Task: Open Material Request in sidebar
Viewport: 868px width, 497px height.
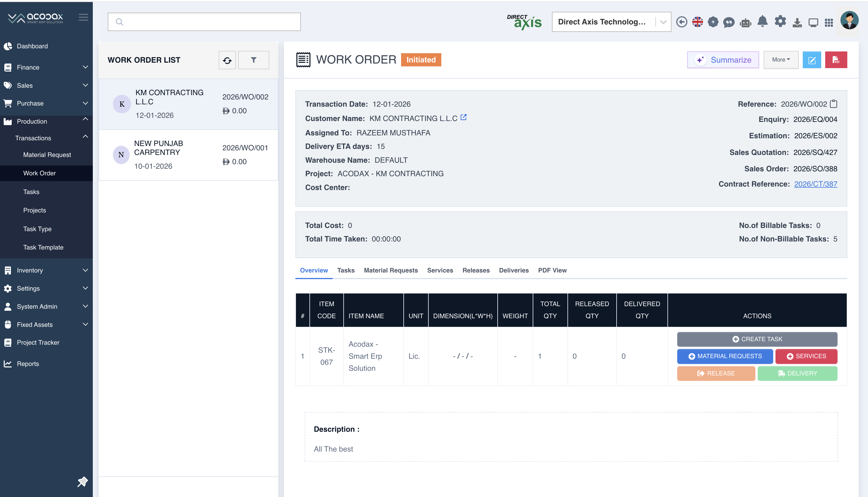Action: 47,155
